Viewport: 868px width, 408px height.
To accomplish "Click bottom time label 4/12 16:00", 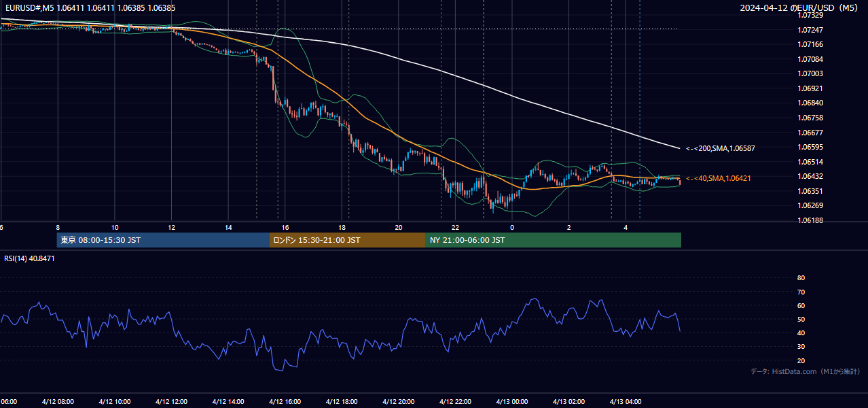I will pos(285,401).
